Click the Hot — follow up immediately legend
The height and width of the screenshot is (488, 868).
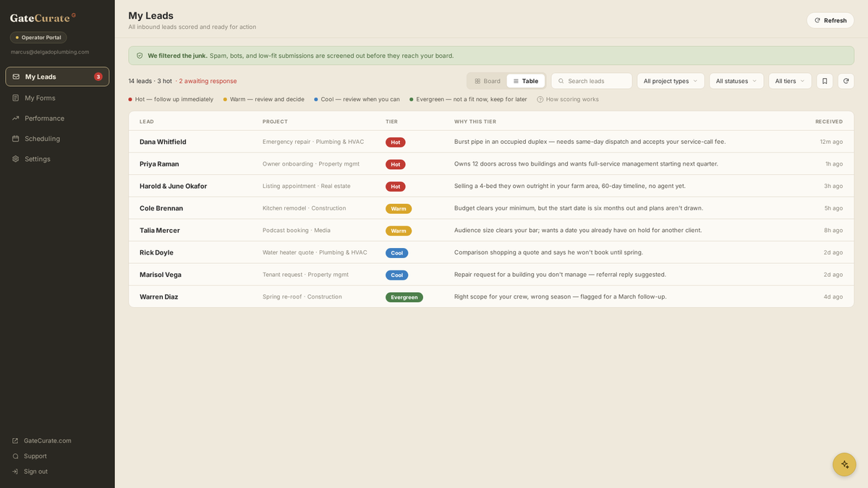(x=171, y=100)
